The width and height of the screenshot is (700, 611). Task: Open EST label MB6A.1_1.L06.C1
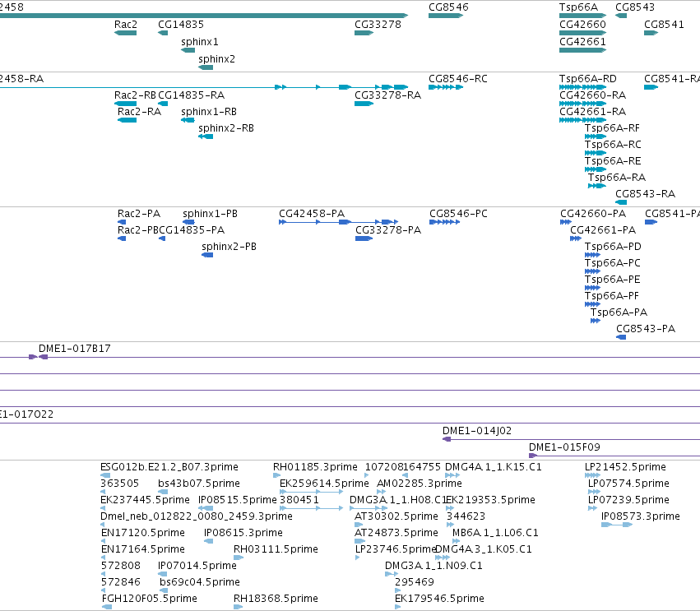(x=495, y=533)
